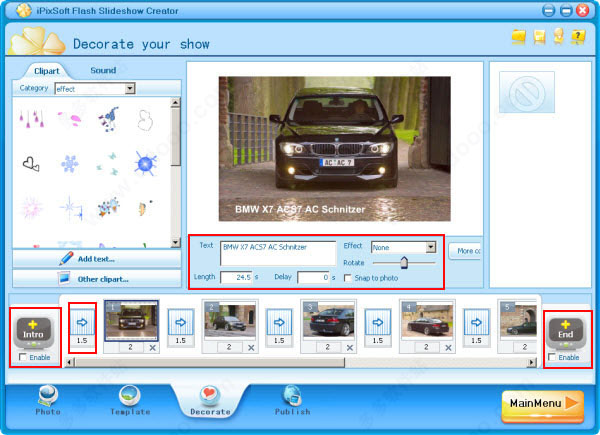Go to the Decorate step
The width and height of the screenshot is (600, 435).
pos(210,401)
